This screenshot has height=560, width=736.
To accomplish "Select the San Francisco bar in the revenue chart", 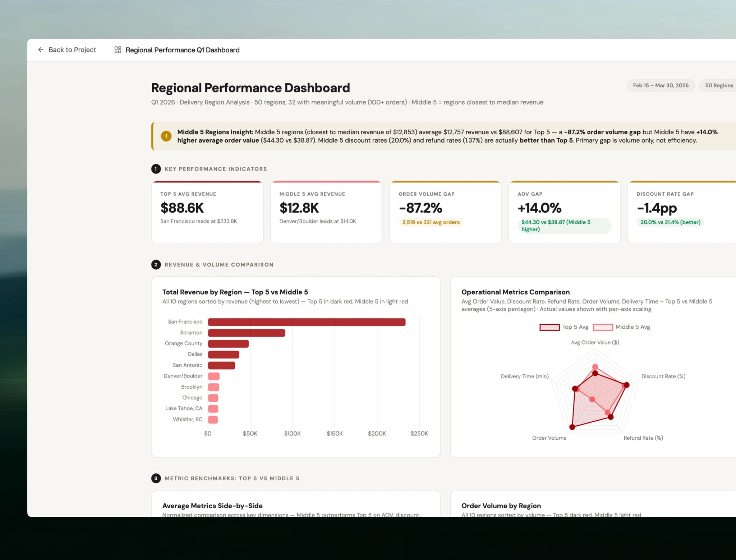I will [x=305, y=321].
